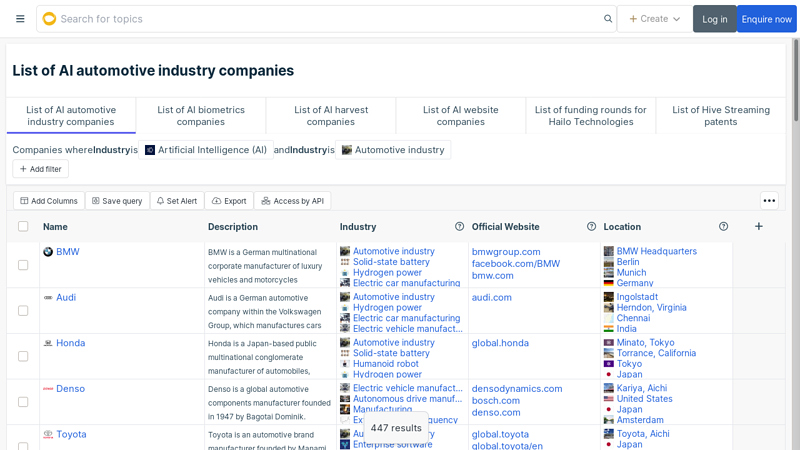Select List of AI automotive industry companies tab
800x450 pixels.
(71, 116)
